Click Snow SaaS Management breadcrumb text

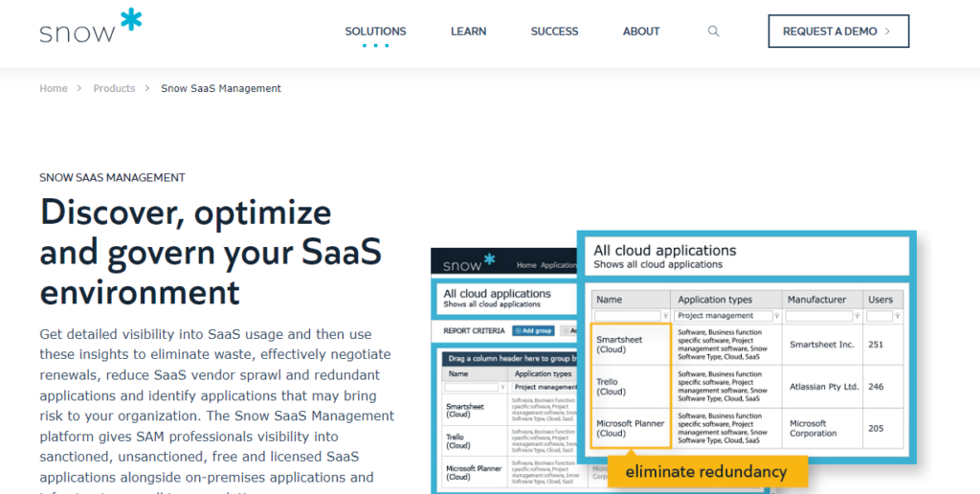point(221,88)
